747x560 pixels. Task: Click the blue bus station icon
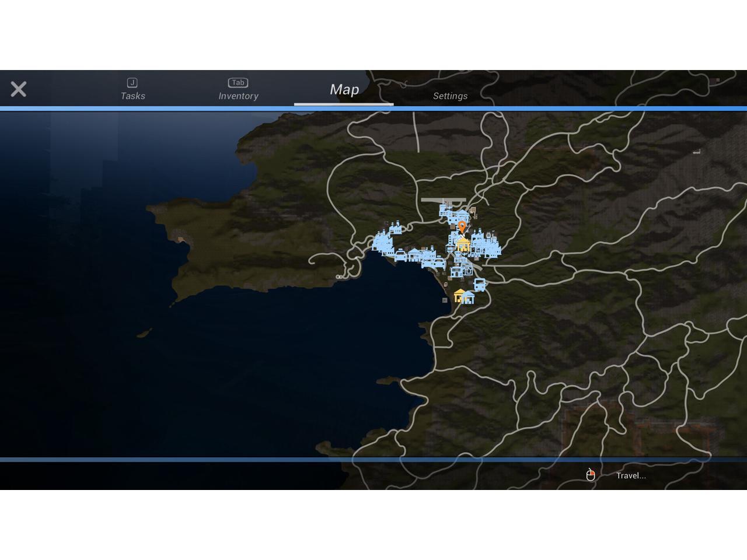[x=480, y=285]
